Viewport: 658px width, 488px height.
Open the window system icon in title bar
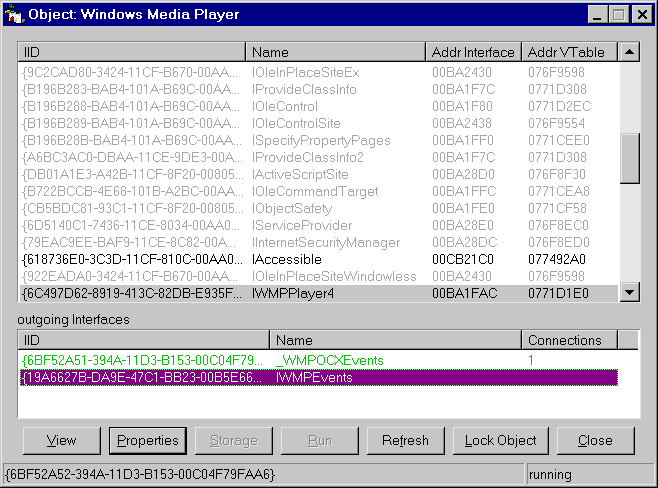click(x=13, y=14)
